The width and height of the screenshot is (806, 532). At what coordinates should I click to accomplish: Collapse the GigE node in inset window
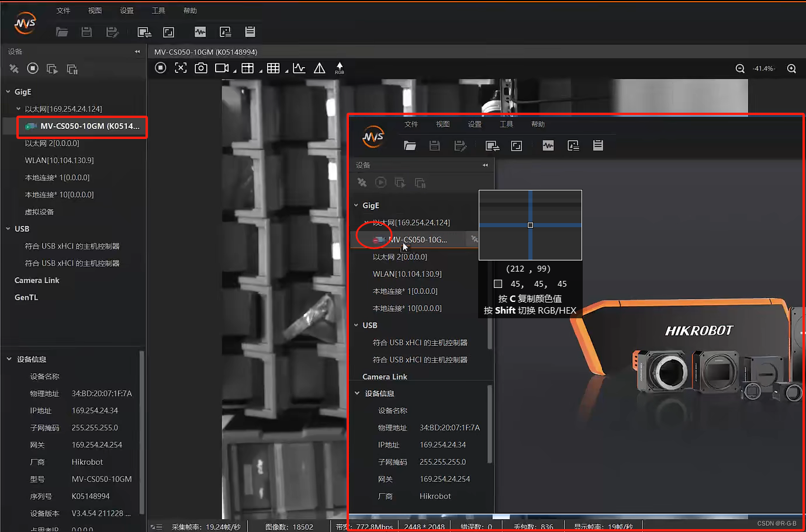356,206
